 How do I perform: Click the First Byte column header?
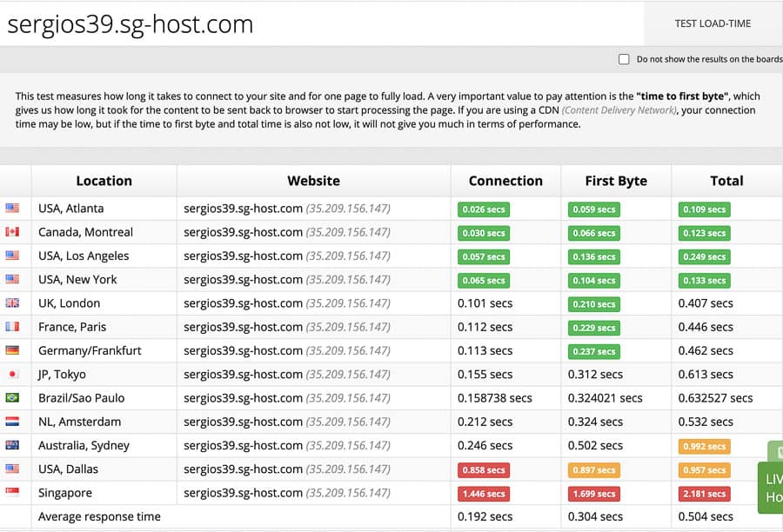[616, 181]
